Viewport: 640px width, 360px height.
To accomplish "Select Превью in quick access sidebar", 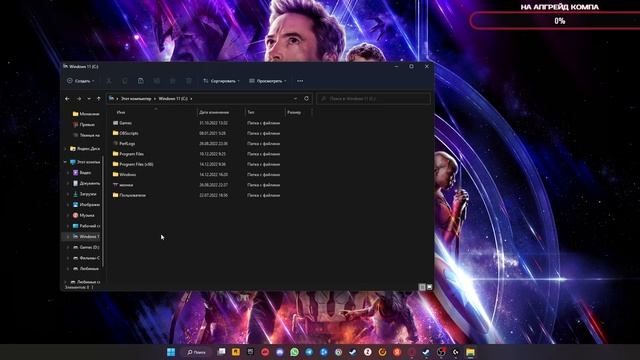I will [x=84, y=124].
